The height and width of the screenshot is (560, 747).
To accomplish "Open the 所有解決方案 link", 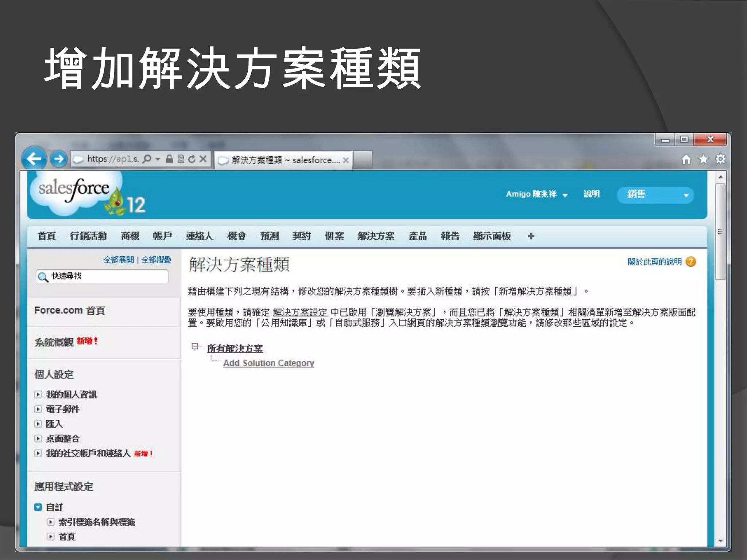I will pyautogui.click(x=235, y=349).
